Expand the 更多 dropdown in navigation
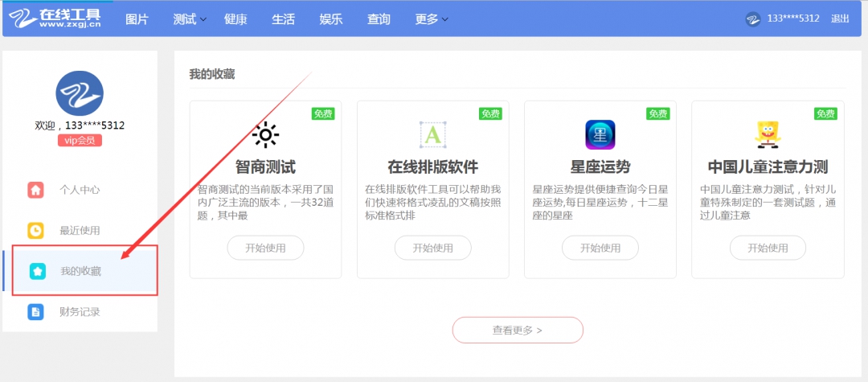868x382 pixels. 432,19
